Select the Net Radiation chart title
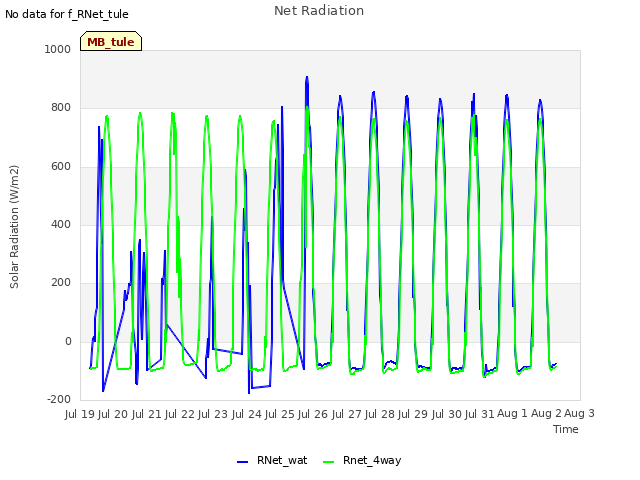 pos(319,11)
